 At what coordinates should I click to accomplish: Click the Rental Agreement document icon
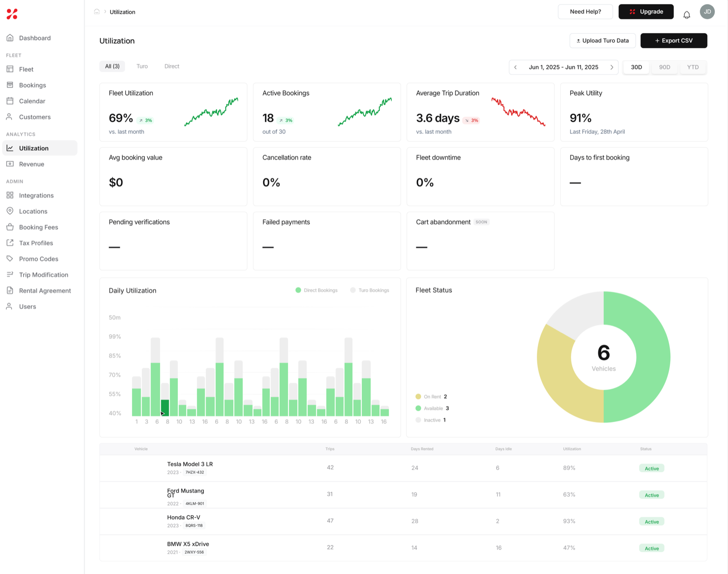[10, 290]
